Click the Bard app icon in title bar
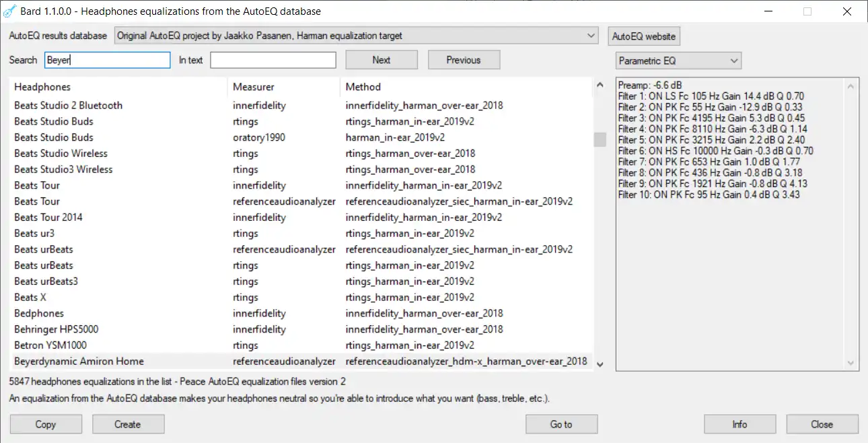Viewport: 868px width, 443px height. (x=9, y=11)
